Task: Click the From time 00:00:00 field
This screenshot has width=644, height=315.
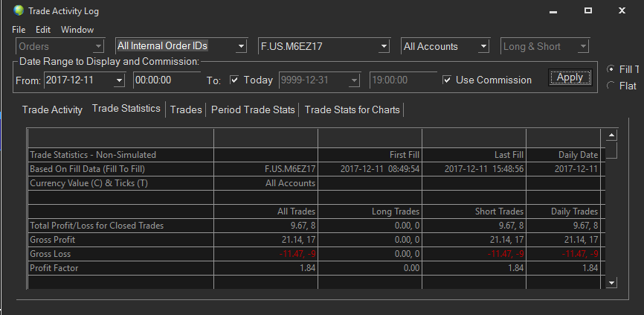Action: point(167,80)
